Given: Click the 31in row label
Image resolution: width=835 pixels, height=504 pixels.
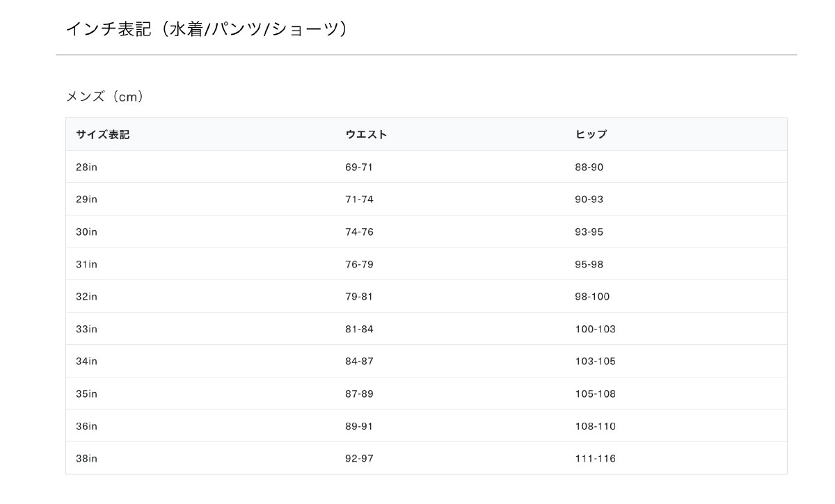Looking at the screenshot, I should [86, 264].
